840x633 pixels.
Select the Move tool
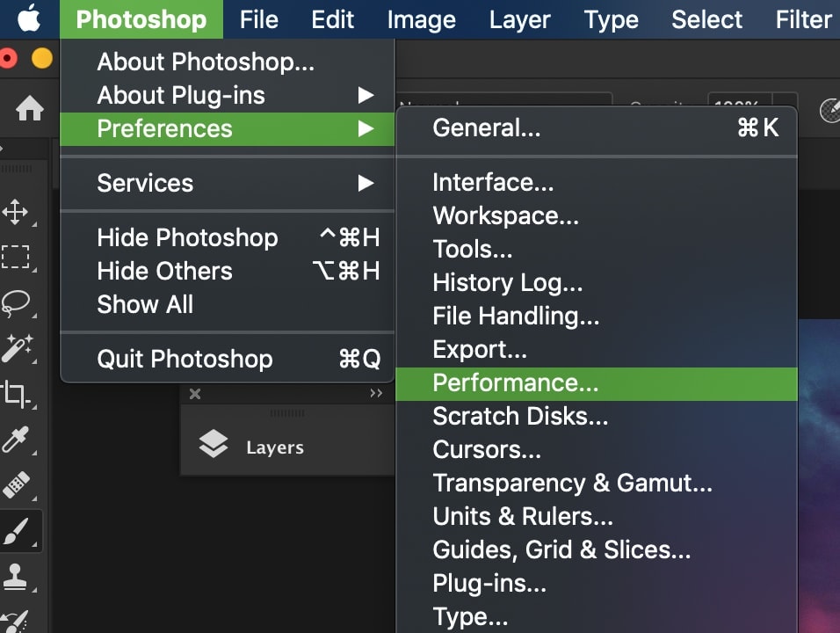pos(15,212)
